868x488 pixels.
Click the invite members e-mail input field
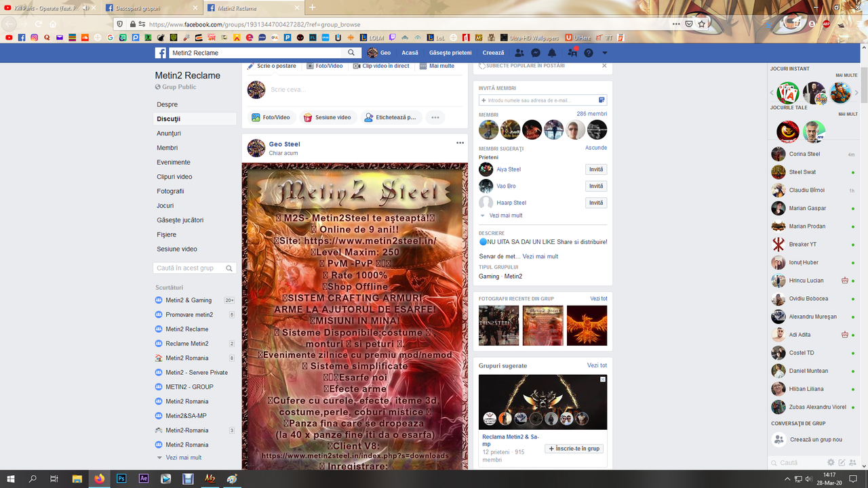542,100
